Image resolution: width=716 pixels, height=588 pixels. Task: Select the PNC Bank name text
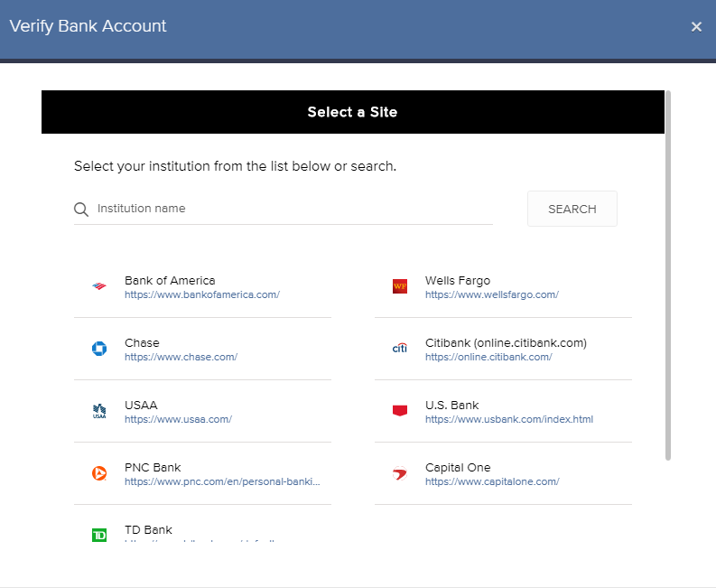pos(153,467)
